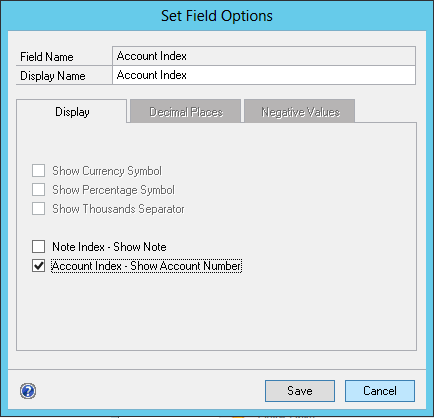Viewport: 434px width, 418px height.
Task: Cancel the Set Field Options dialog
Action: tap(380, 391)
